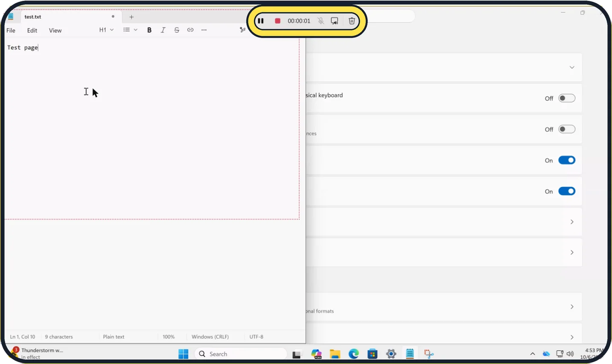Add a new Notepad tab
The width and height of the screenshot is (612, 364).
[x=131, y=17]
